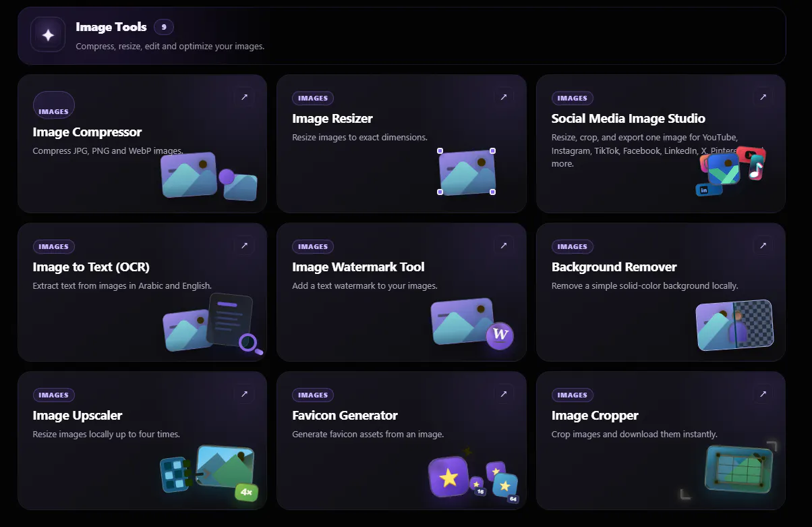Image resolution: width=812 pixels, height=527 pixels.
Task: Open Image Compressor via its arrow icon
Action: [x=244, y=97]
